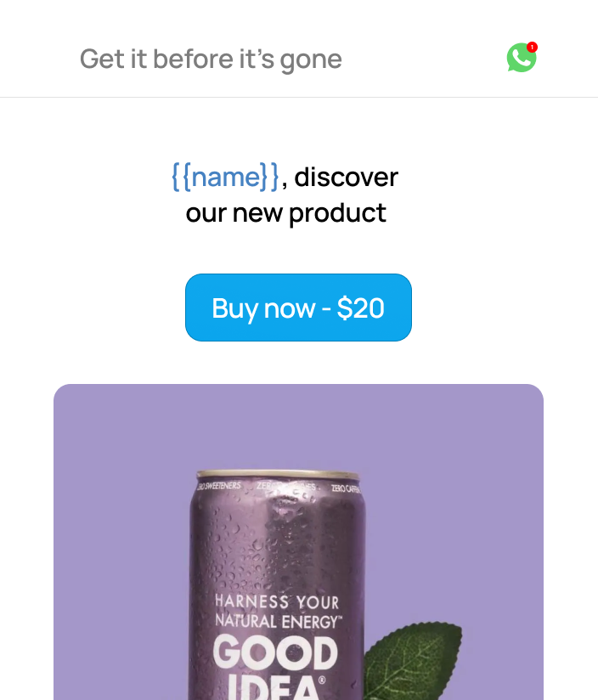
Task: Click the horizontal divider under the header
Action: coord(299,97)
